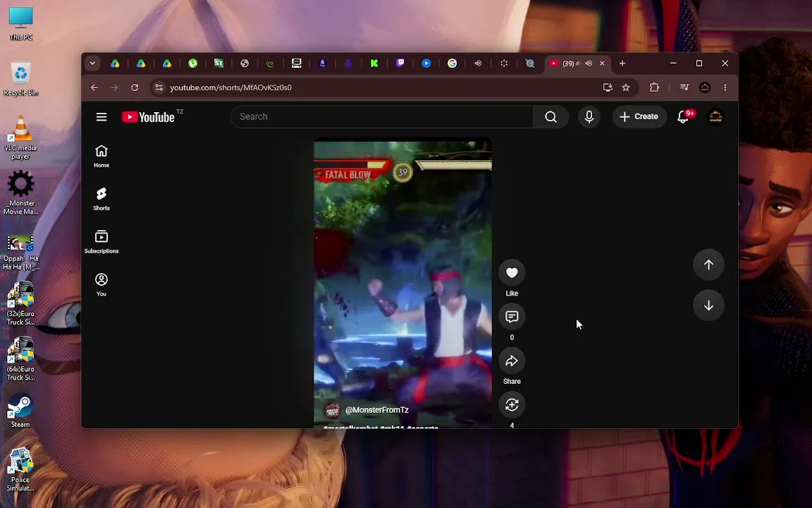812x508 pixels.
Task: Open the Chrome three-dot menu
Action: point(725,87)
